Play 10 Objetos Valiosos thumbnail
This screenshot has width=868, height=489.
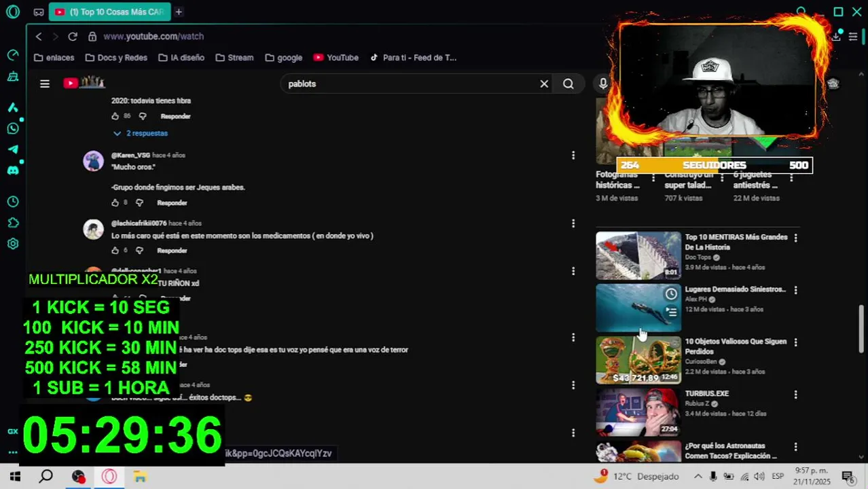tap(638, 360)
